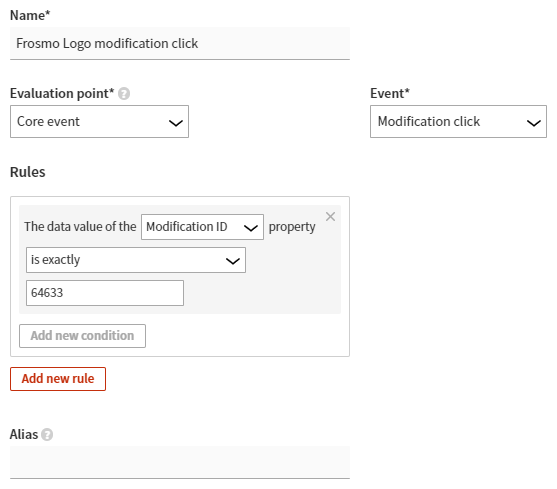Open the Evaluation point Core event dropdown
This screenshot has height=489, width=557.
point(99,121)
